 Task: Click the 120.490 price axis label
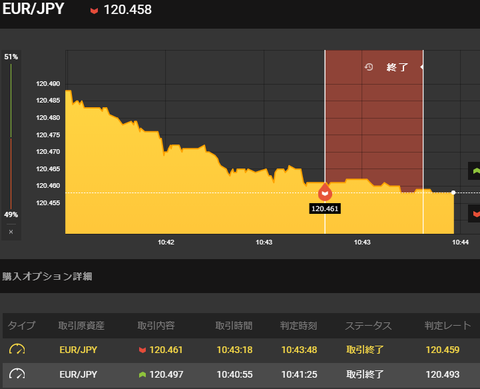pos(48,84)
